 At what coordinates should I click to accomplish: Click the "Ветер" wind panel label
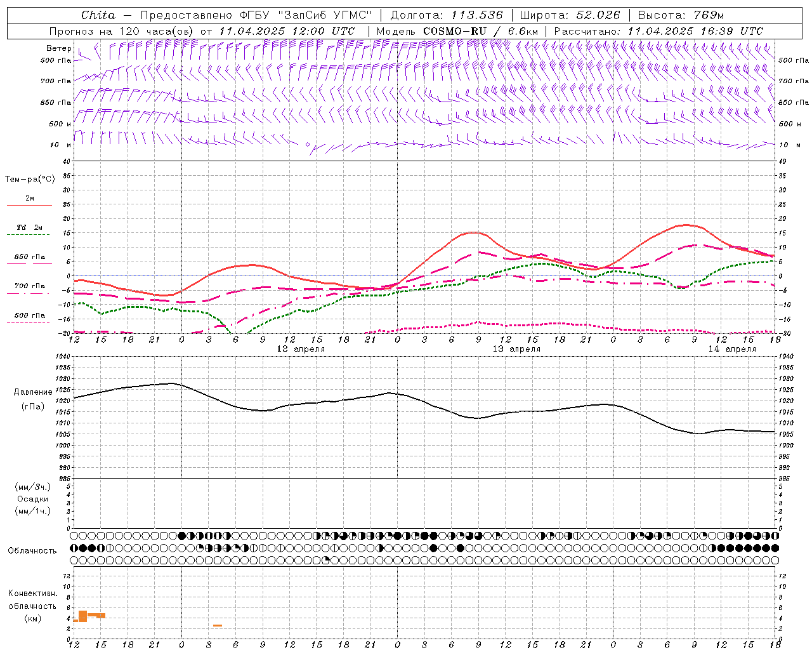pos(59,48)
